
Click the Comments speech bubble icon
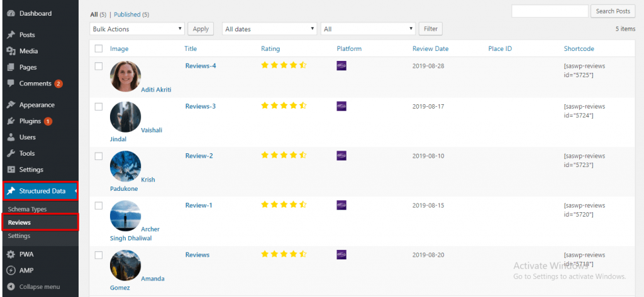(x=11, y=84)
